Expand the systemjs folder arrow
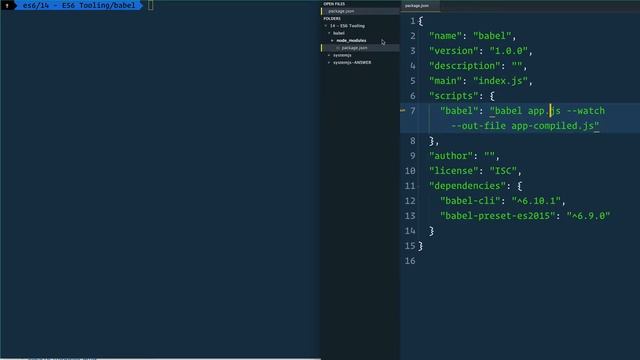 point(329,55)
